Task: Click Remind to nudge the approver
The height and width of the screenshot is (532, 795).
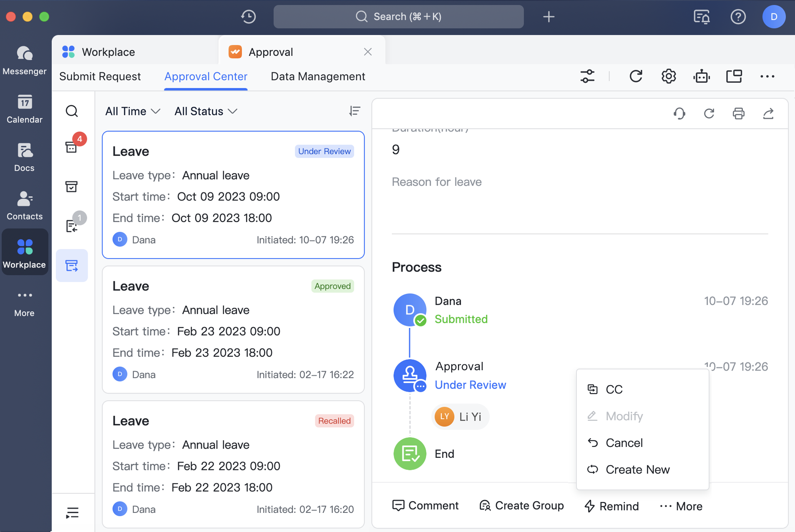Action: [x=611, y=506]
